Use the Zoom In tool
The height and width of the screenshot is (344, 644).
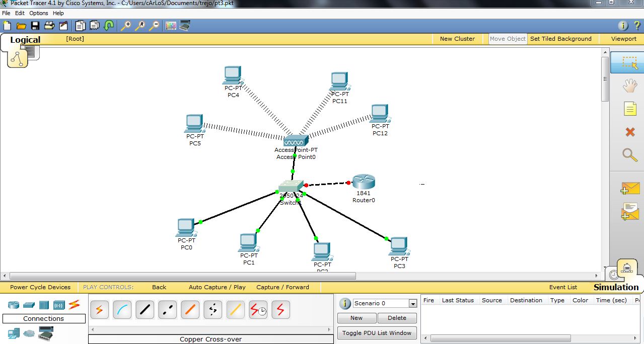[x=125, y=25]
